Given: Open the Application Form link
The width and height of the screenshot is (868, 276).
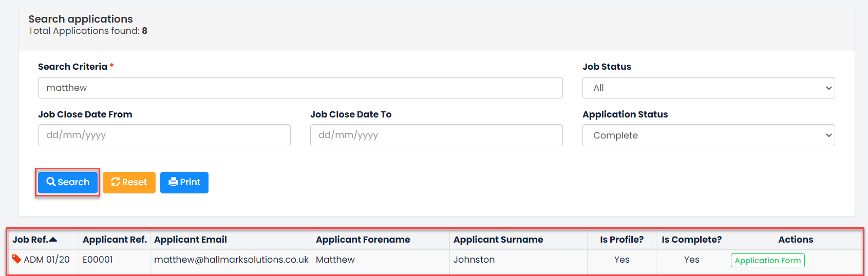Looking at the screenshot, I should (x=767, y=260).
